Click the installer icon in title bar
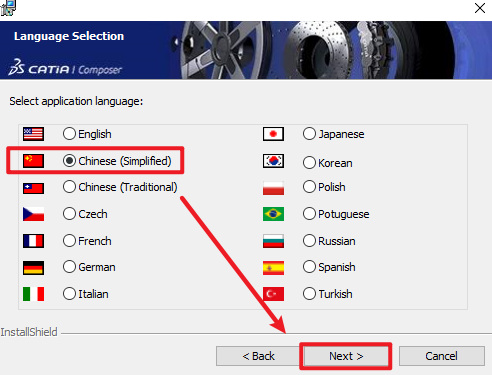The height and width of the screenshot is (375, 492). [8, 8]
